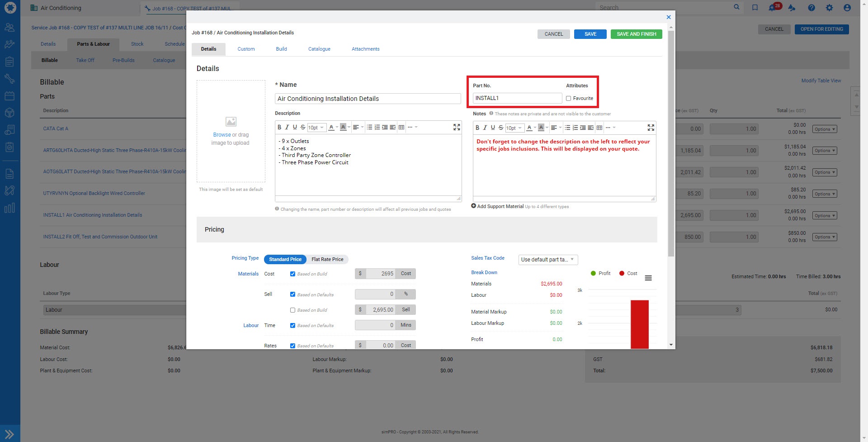Click the green Profit legend dot
Viewport: 868px width, 442px height.
pos(593,273)
